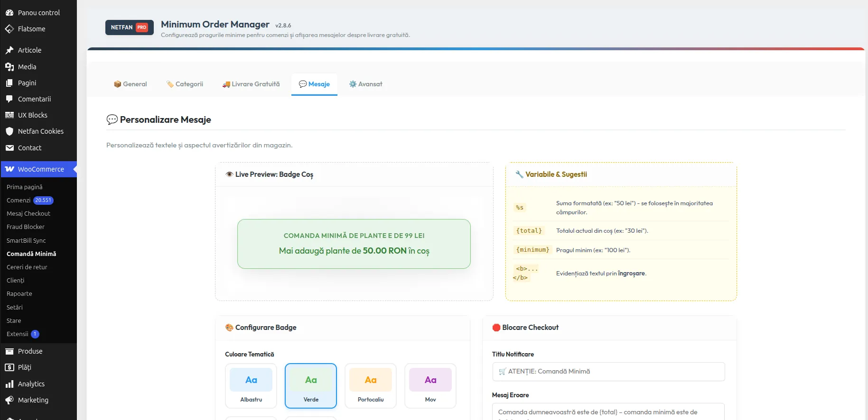The height and width of the screenshot is (420, 868).
Task: Go to Cereri de retur submenu
Action: [27, 267]
